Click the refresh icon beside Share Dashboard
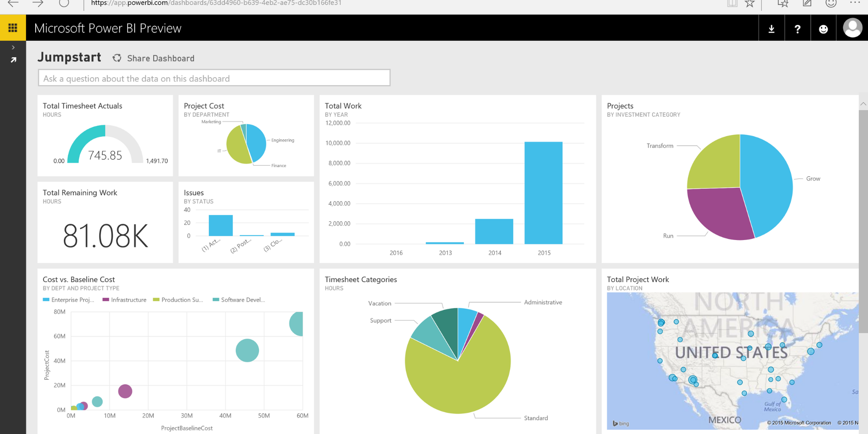The width and height of the screenshot is (868, 434). point(116,57)
